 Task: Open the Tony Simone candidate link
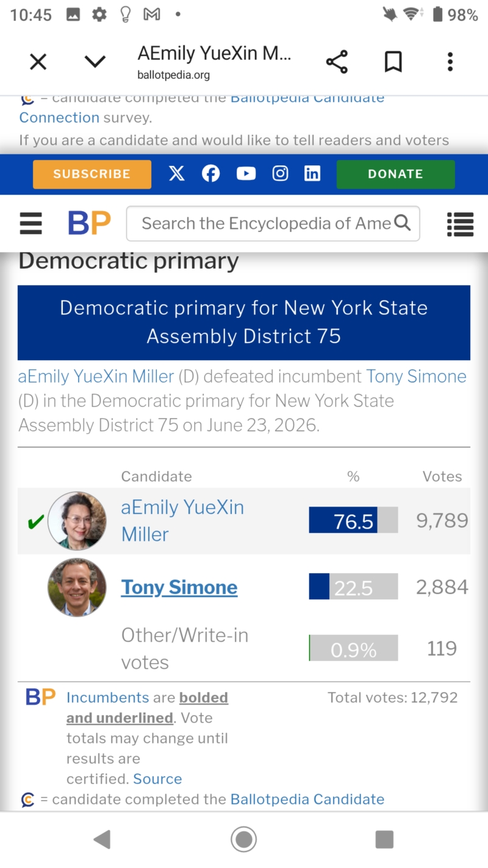179,587
